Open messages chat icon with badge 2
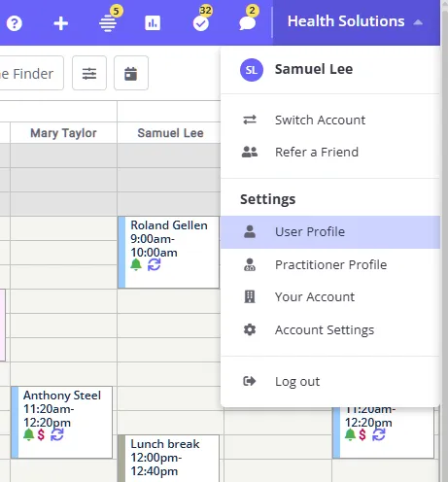Image resolution: width=448 pixels, height=482 pixels. point(248,21)
